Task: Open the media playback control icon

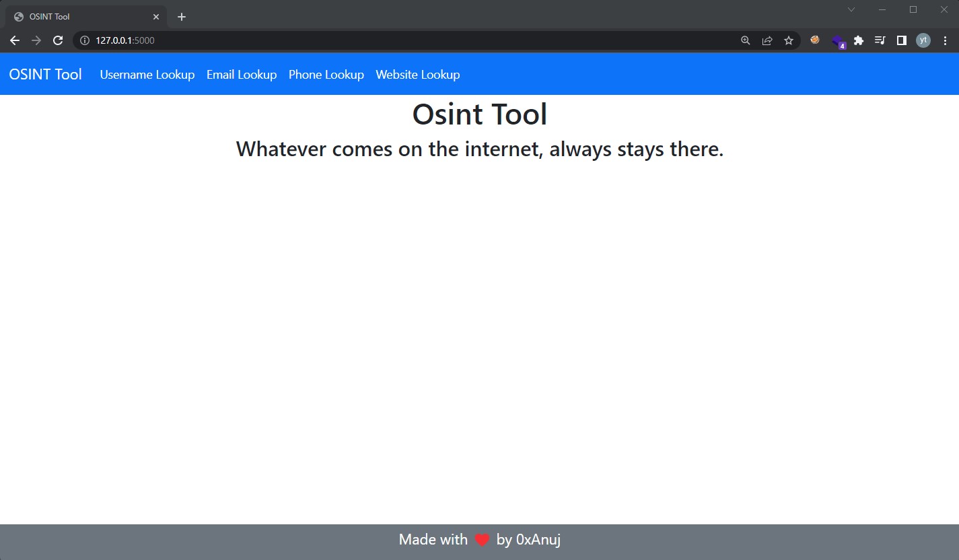Action: tap(880, 40)
